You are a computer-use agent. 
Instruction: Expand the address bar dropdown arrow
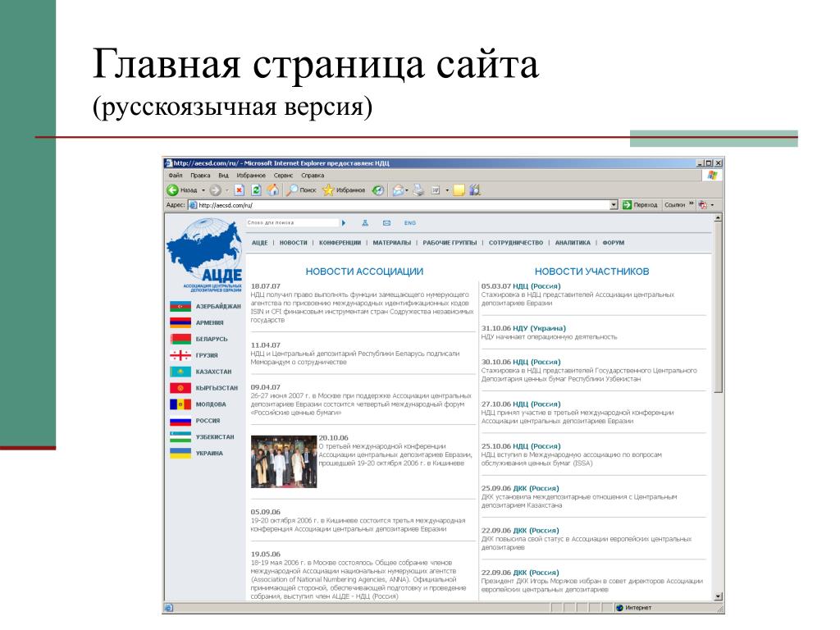[614, 205]
